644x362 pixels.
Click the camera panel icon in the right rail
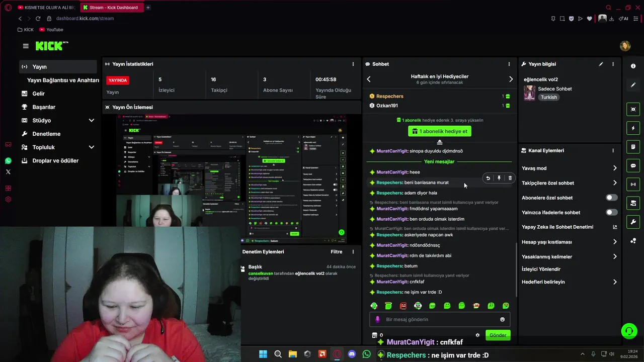(633, 203)
